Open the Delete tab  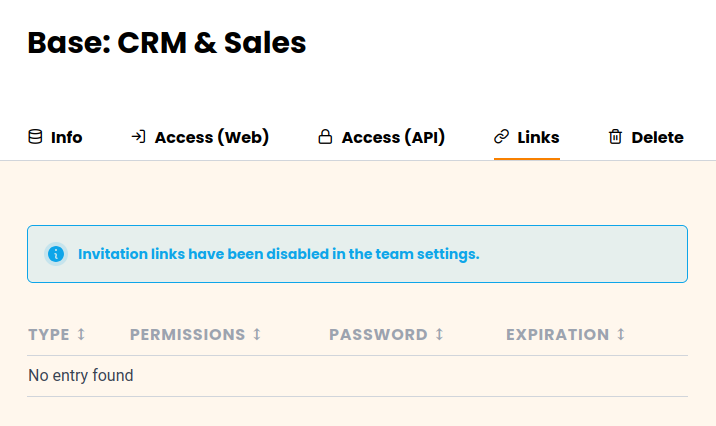[x=657, y=137]
